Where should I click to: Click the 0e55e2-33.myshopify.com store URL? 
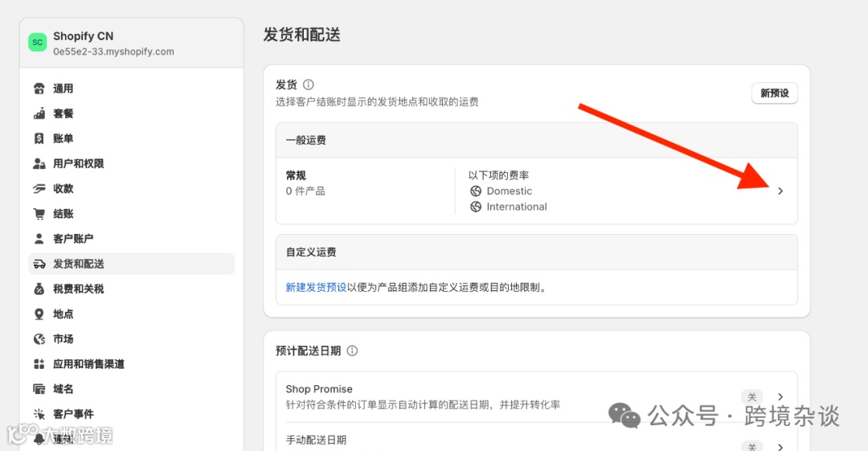pos(113,51)
